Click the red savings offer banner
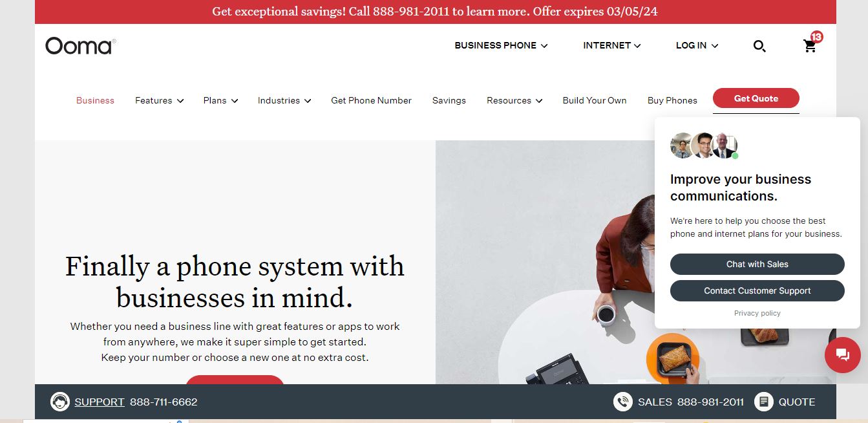Image resolution: width=868 pixels, height=423 pixels. coord(435,12)
